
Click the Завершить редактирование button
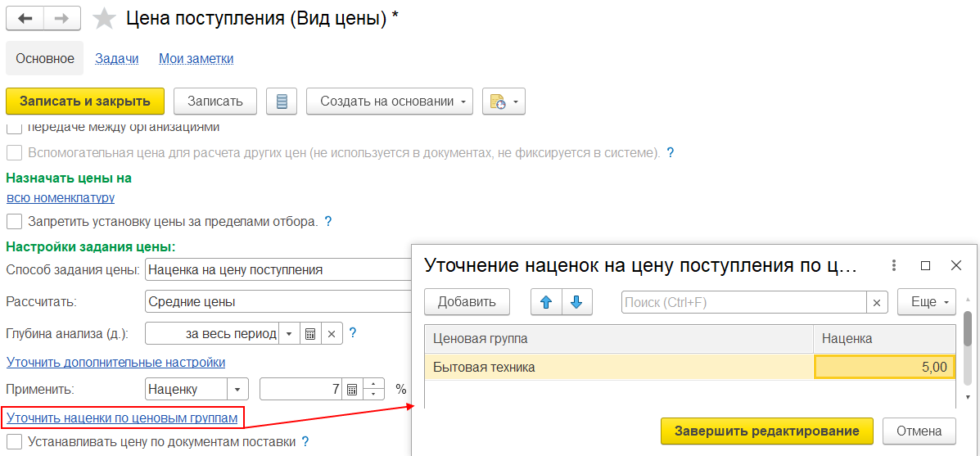click(766, 431)
